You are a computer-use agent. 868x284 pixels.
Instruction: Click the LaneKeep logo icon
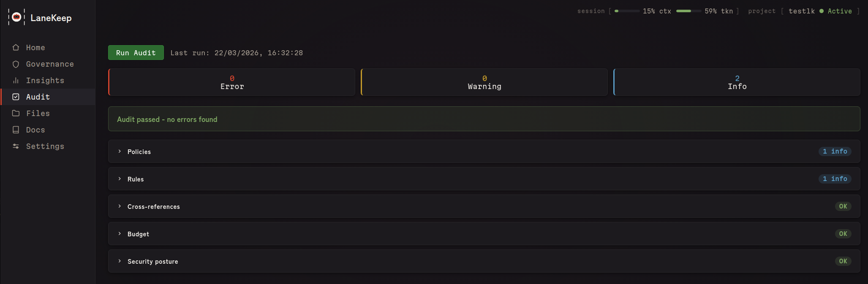(16, 18)
